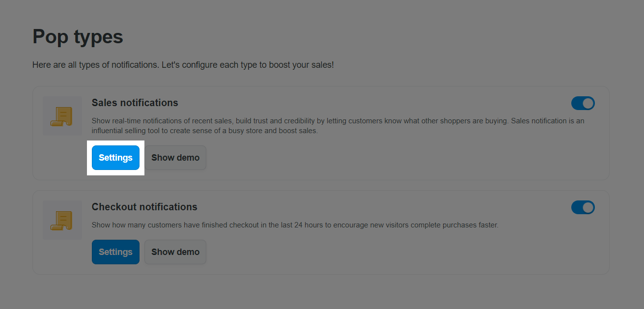
Task: Click the white knob of Checkout toggle
Action: (x=588, y=207)
